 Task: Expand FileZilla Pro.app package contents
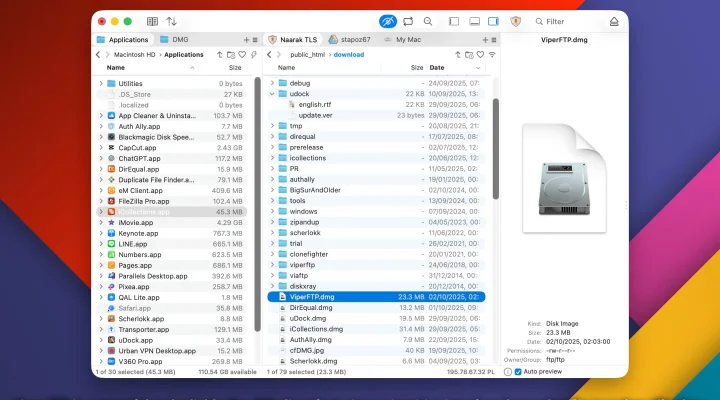coord(101,201)
